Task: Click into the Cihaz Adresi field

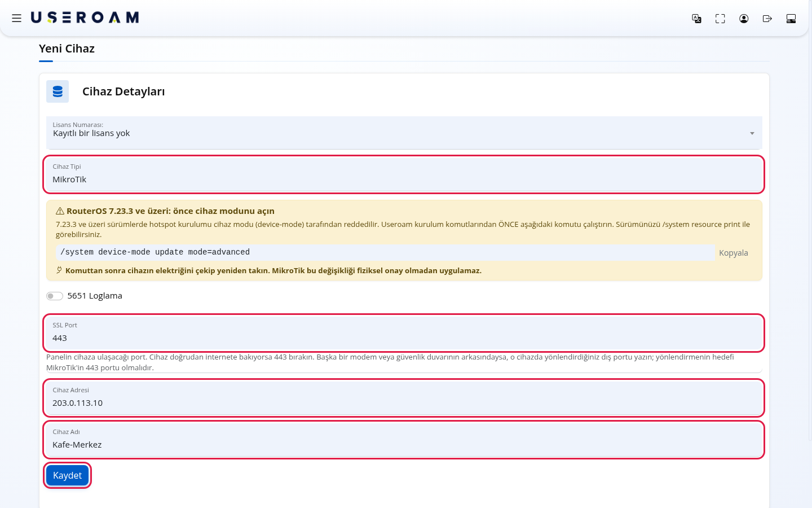Action: (x=404, y=398)
